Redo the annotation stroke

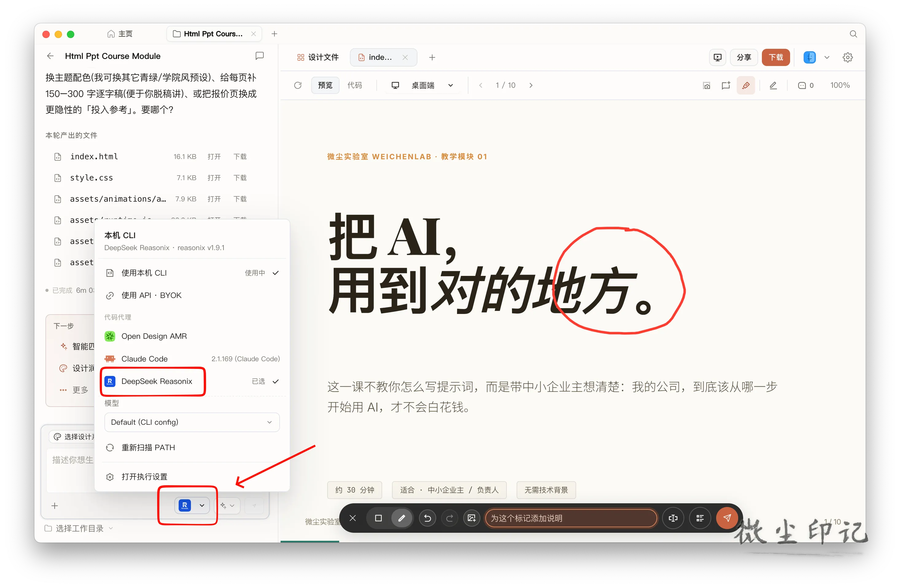click(x=450, y=518)
